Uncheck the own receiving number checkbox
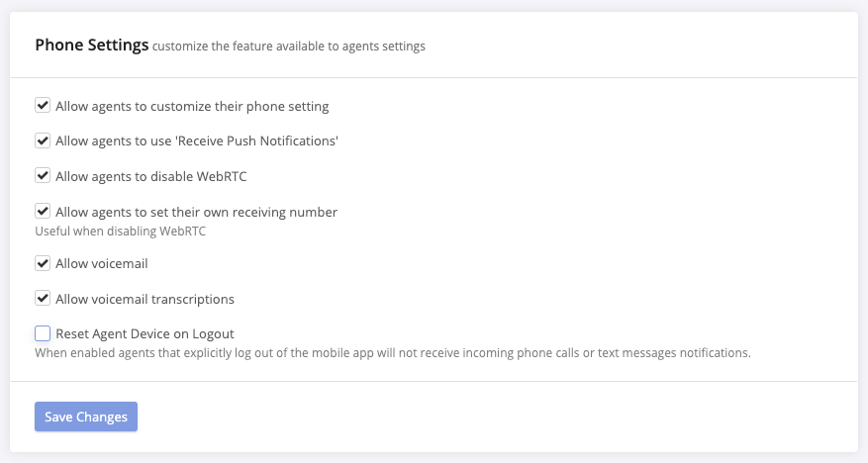 [43, 211]
